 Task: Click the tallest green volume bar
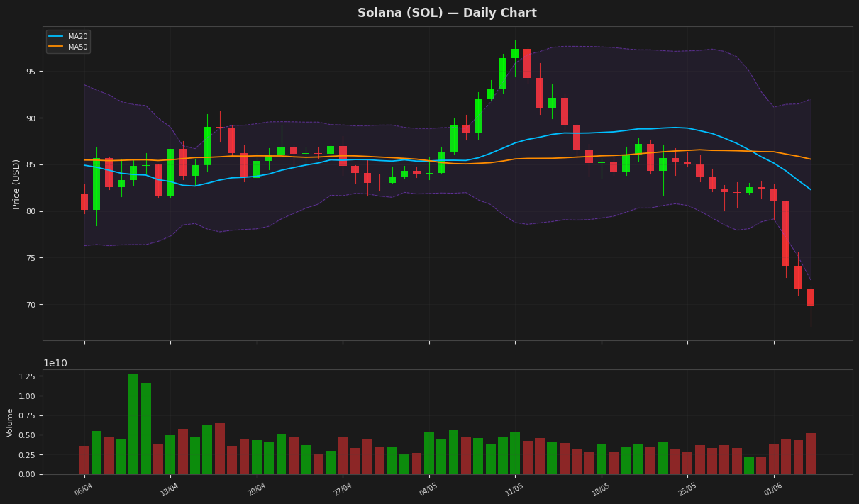(x=133, y=424)
